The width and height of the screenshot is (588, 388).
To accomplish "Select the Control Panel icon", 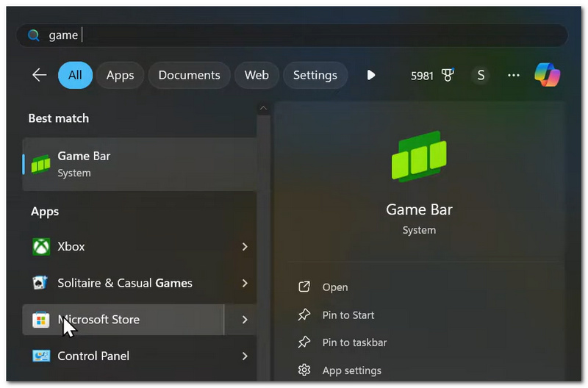I will click(41, 356).
